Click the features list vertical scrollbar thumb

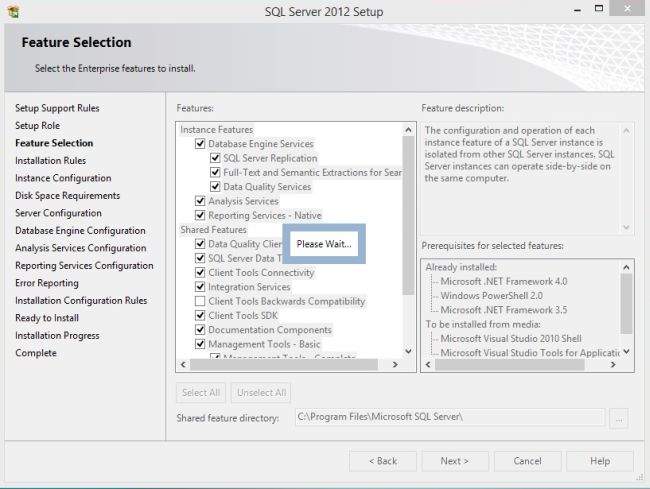[408, 215]
